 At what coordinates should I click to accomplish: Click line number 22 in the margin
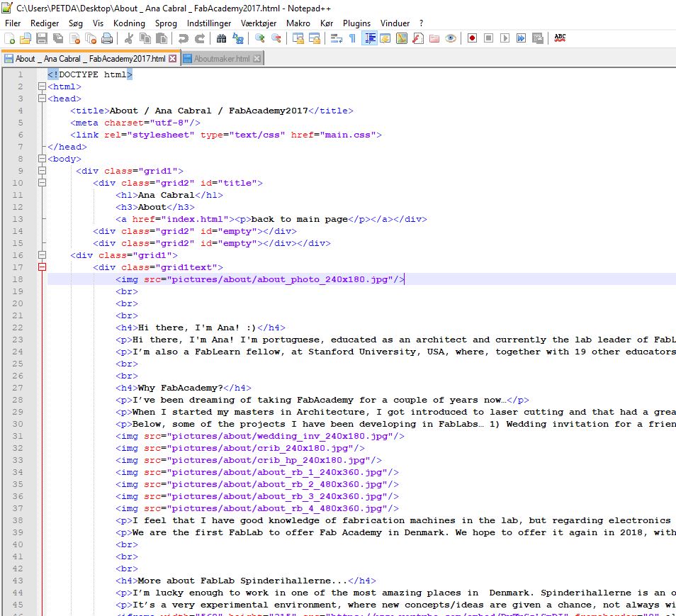tap(19, 327)
